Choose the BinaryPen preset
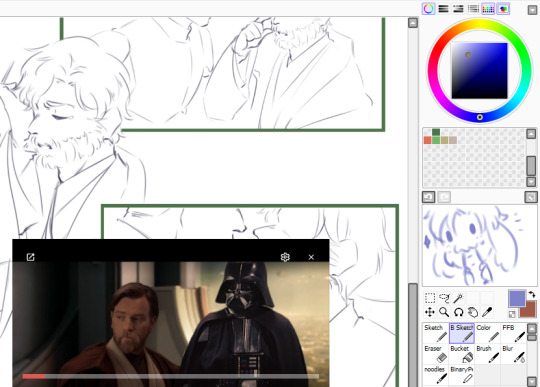 click(461, 375)
